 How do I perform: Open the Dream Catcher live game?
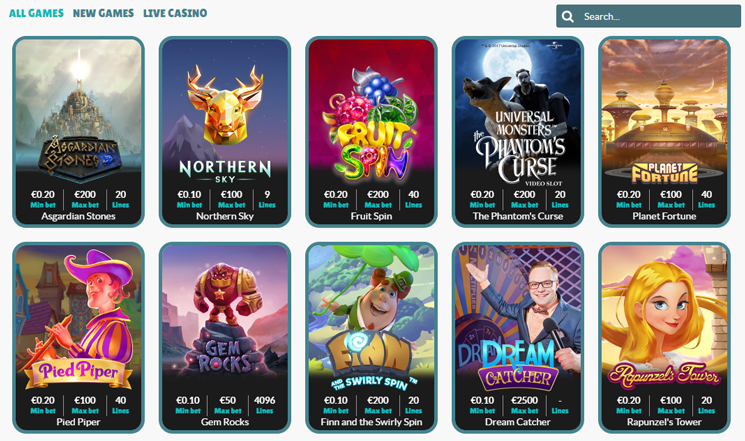pos(518,337)
